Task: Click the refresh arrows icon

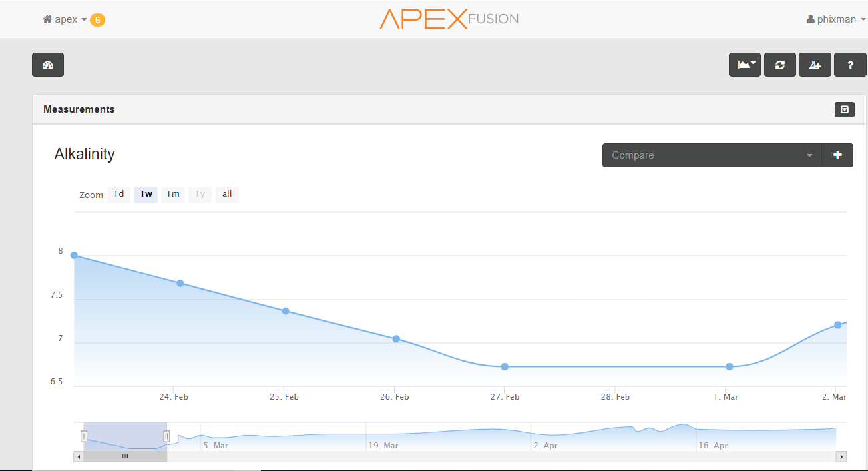Action: 780,65
